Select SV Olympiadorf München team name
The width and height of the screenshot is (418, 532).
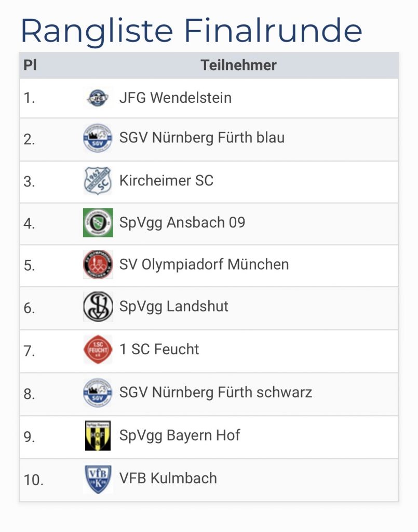coord(204,264)
